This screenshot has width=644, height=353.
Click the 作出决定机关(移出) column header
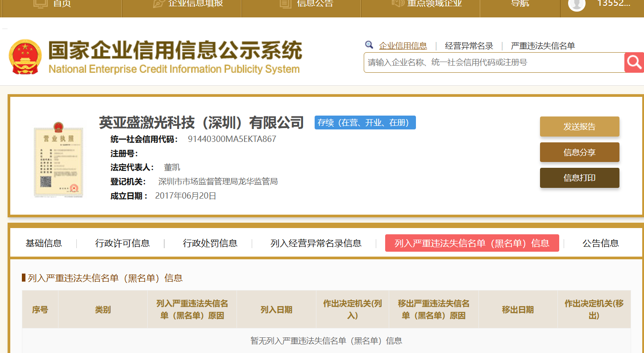[594, 310]
